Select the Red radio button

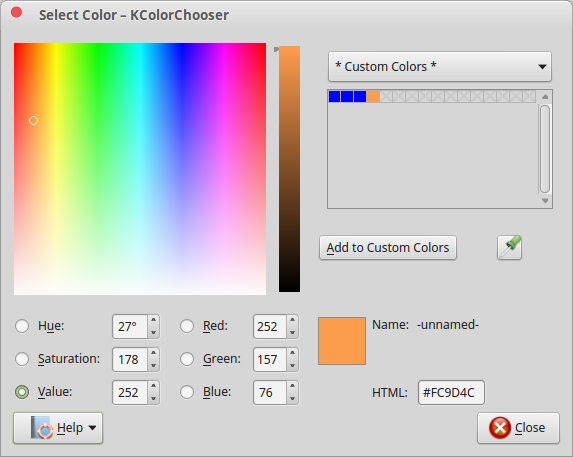pos(187,326)
